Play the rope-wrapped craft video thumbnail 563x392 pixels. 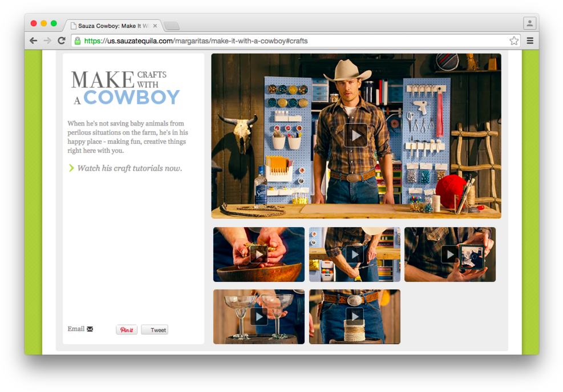coord(354,317)
